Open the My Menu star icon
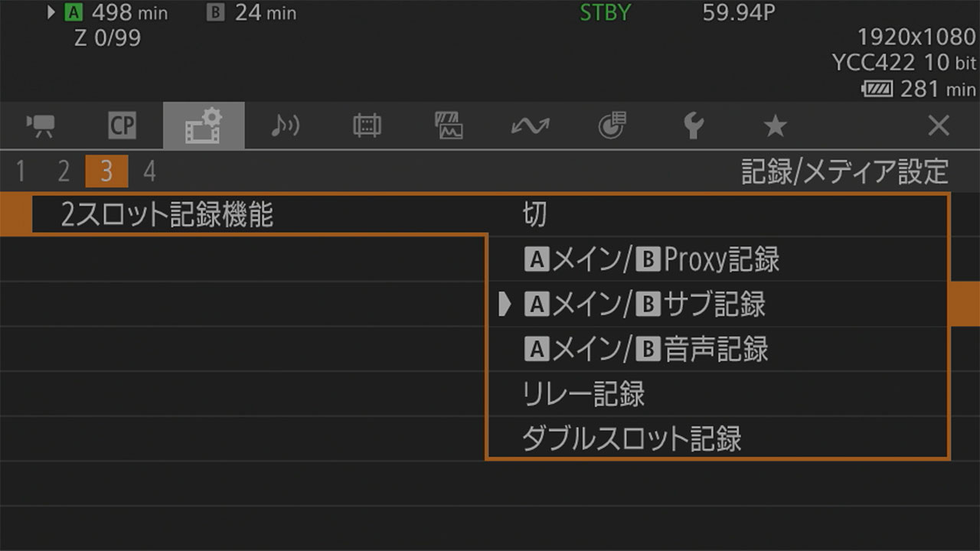 pos(775,126)
